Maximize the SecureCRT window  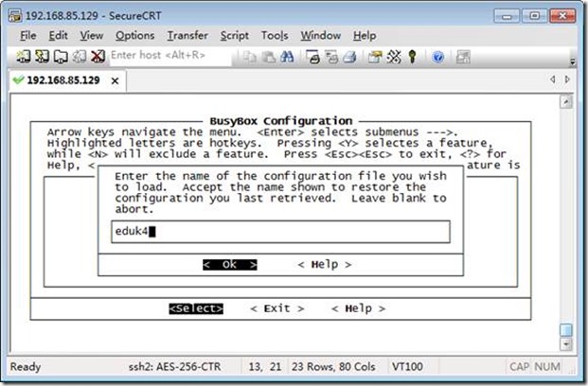[534, 16]
